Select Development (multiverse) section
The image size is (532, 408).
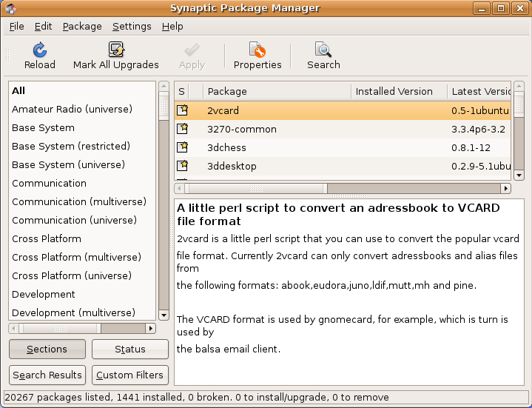click(x=82, y=312)
